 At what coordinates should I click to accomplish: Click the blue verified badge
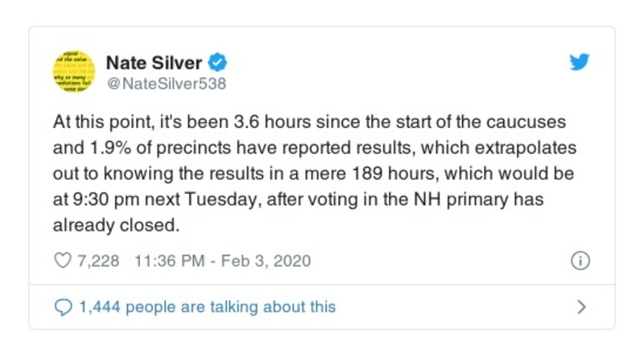point(218,62)
